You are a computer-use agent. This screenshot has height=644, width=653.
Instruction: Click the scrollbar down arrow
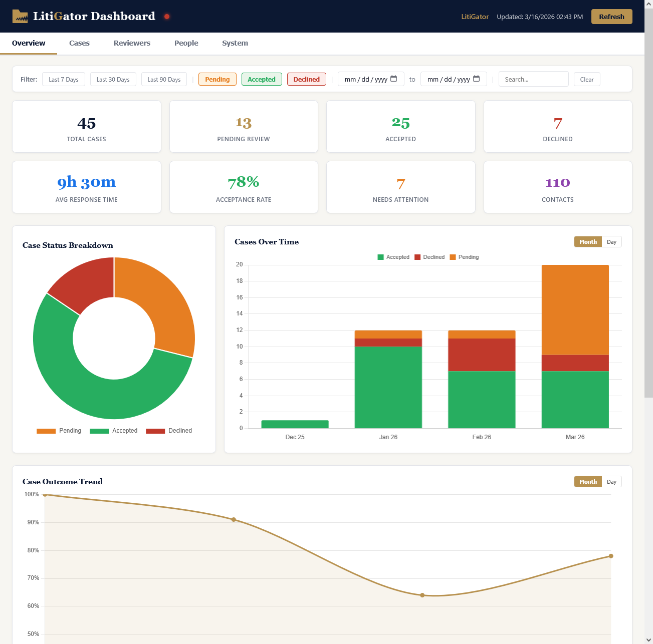coord(649,639)
